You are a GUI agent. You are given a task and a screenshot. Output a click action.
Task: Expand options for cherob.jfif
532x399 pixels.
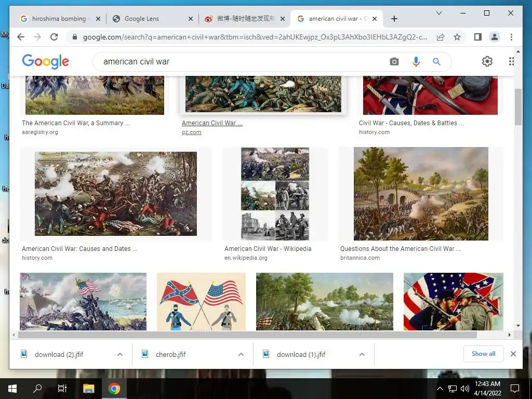coord(241,354)
